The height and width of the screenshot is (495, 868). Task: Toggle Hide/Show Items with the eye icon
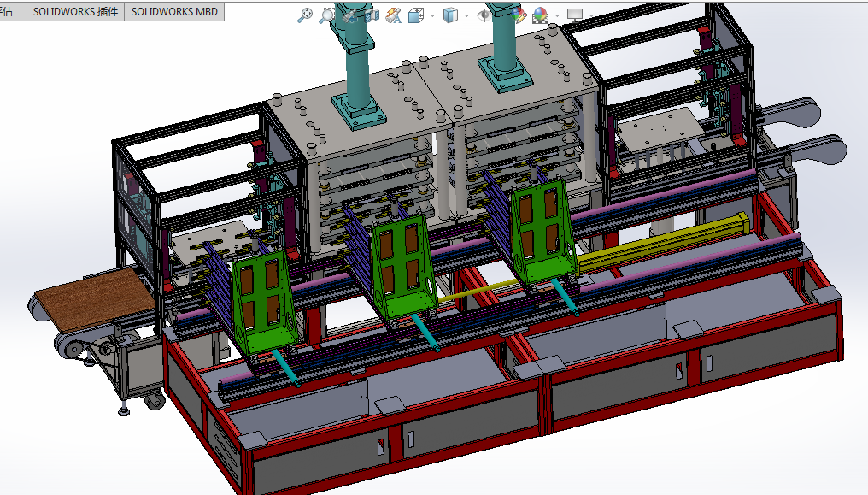[x=484, y=15]
